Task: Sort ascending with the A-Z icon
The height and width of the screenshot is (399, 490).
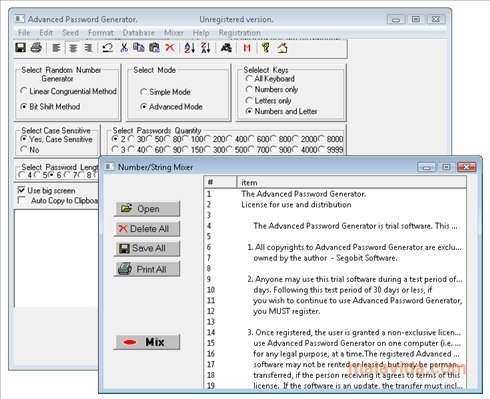Action: (189, 48)
